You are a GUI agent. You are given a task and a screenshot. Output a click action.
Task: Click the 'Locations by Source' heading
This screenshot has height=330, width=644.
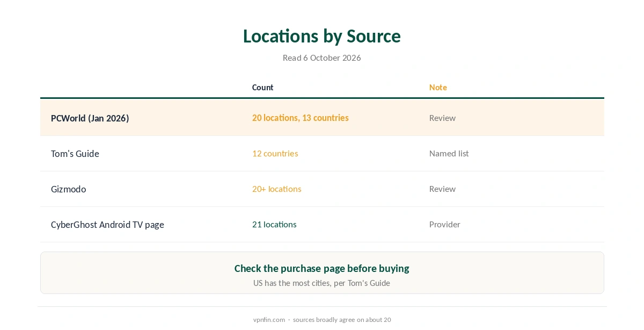pos(321,36)
